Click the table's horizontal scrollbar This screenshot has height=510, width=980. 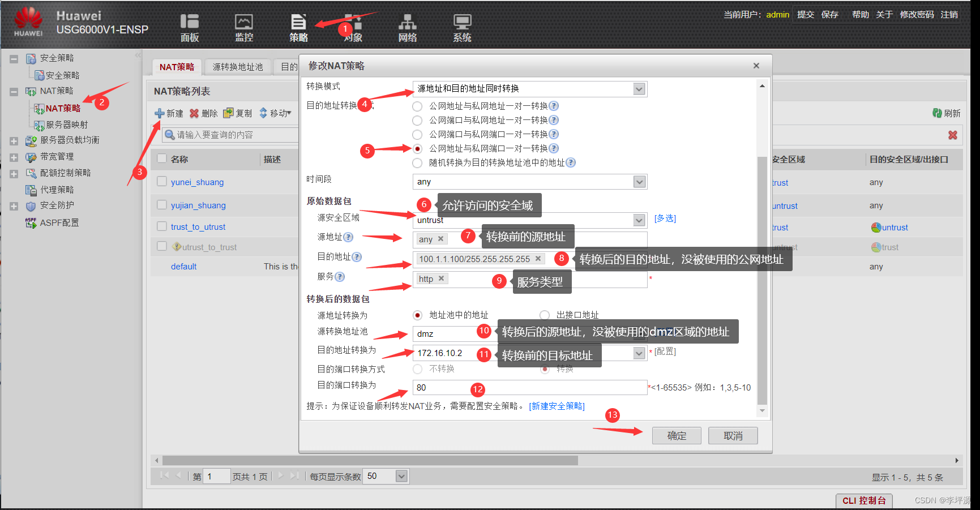370,460
